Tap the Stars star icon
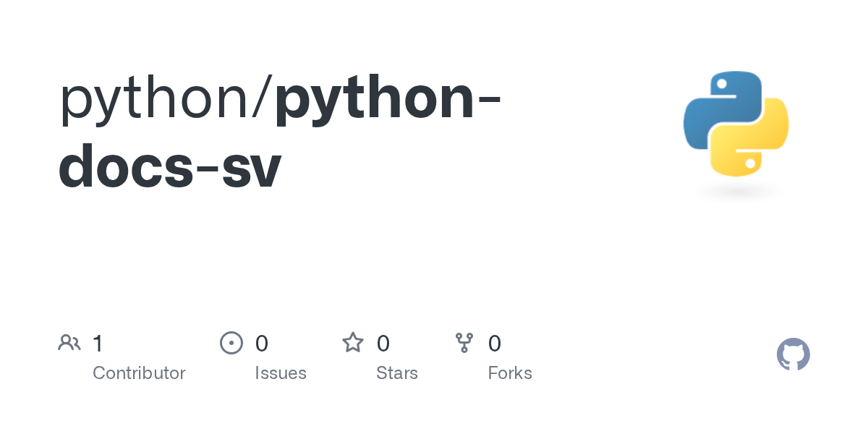868x434 pixels. 353,343
